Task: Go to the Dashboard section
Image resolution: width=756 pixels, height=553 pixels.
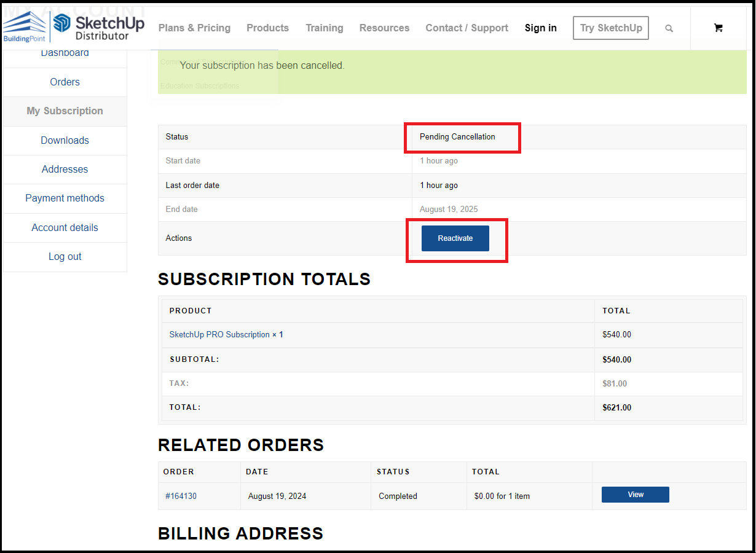Action: (65, 52)
